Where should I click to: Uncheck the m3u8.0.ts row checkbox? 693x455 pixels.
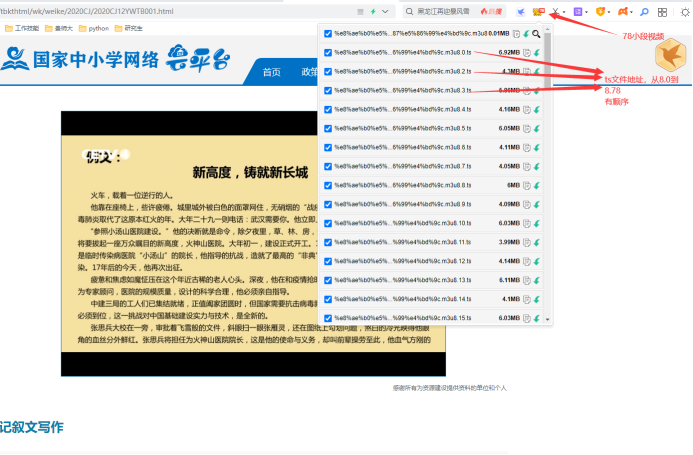coord(328,53)
